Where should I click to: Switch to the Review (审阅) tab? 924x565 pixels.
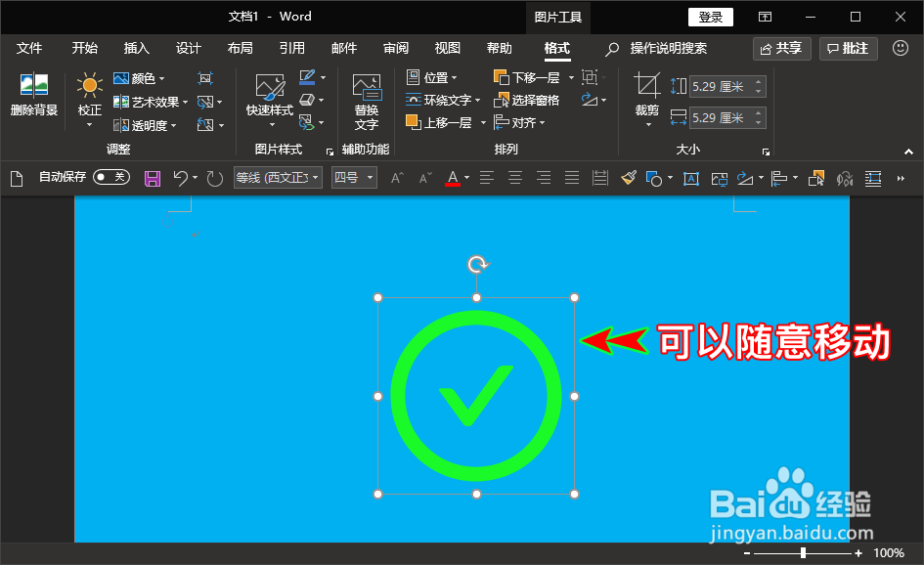(x=396, y=48)
